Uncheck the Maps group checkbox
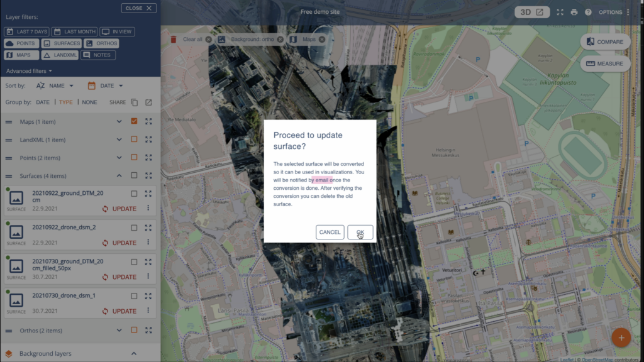 coord(134,121)
